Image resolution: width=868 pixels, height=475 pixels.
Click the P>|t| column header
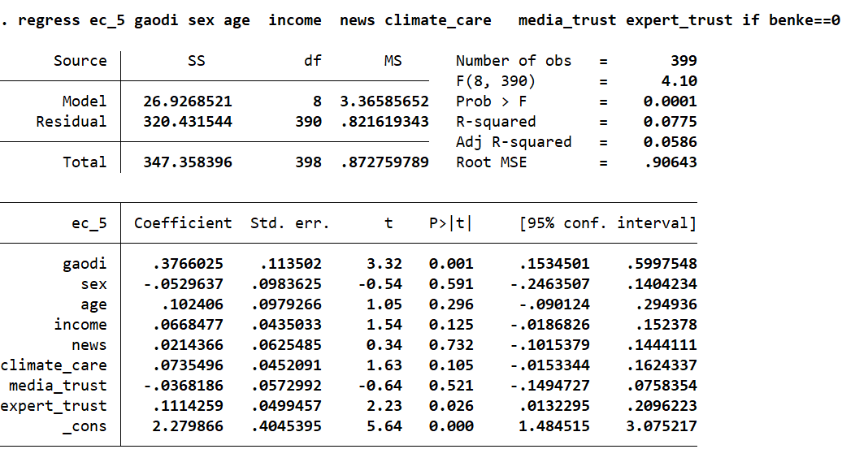450,223
